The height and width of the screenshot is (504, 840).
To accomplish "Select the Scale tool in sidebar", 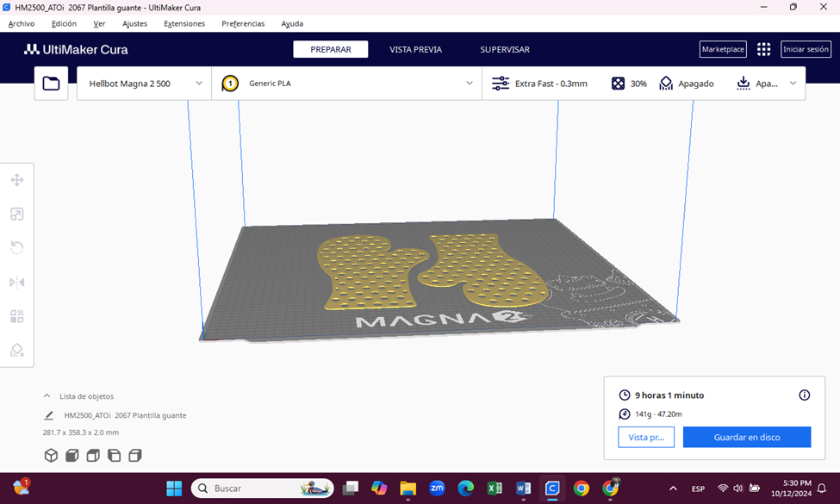I will click(17, 215).
